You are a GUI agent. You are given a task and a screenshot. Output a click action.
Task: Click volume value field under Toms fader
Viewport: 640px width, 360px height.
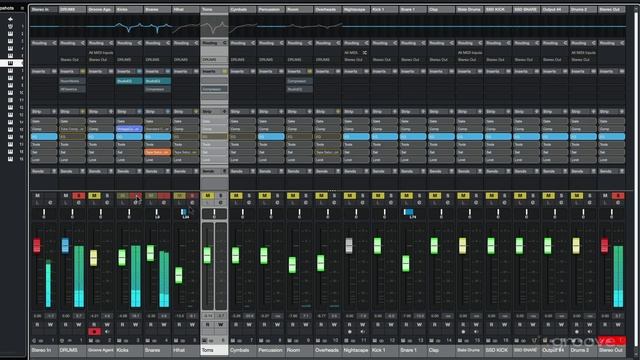tap(208, 316)
